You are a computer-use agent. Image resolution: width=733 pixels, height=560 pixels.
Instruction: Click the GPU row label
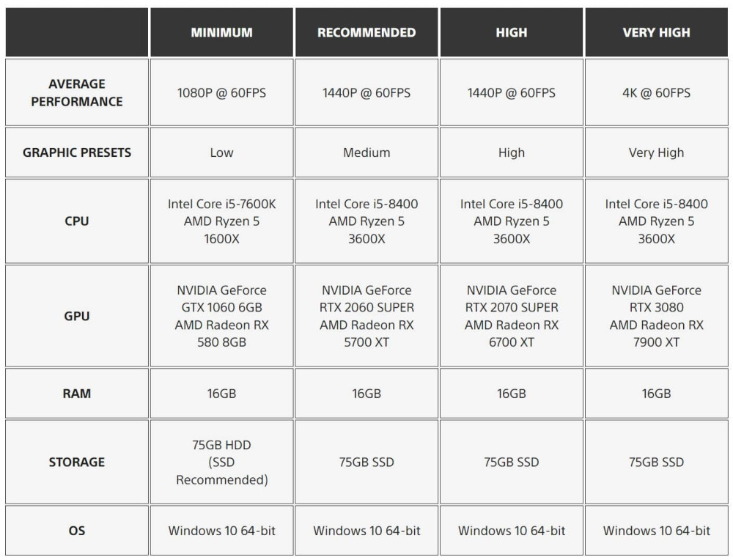pos(77,316)
